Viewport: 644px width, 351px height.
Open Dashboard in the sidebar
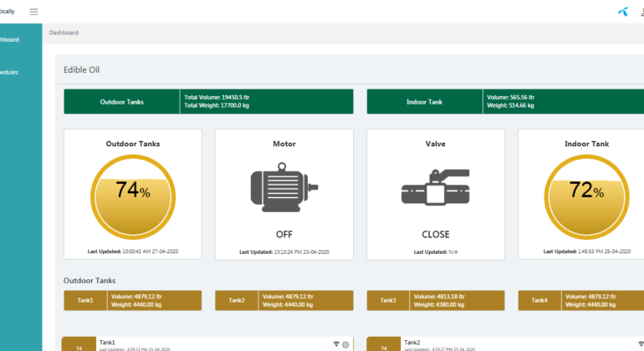(x=10, y=39)
